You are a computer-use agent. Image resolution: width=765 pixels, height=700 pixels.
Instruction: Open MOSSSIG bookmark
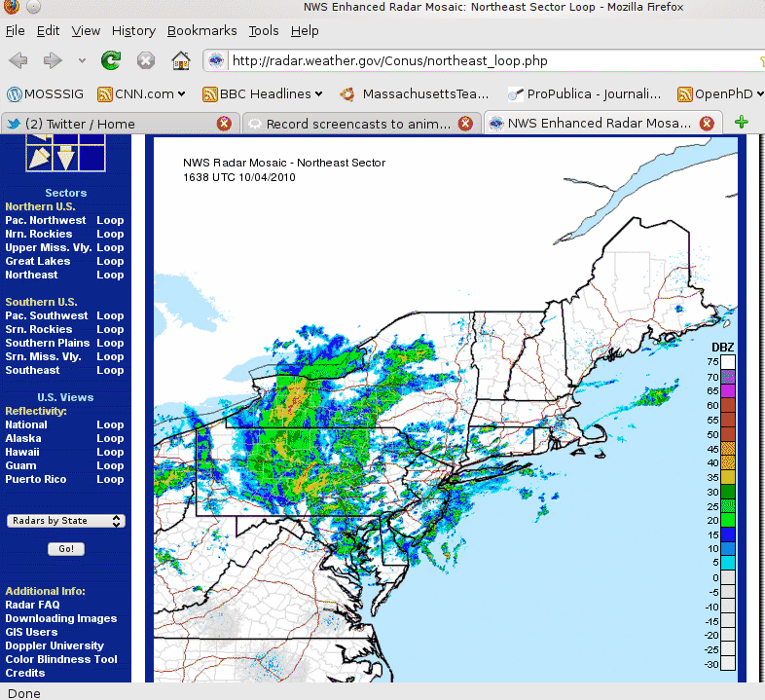click(45, 93)
